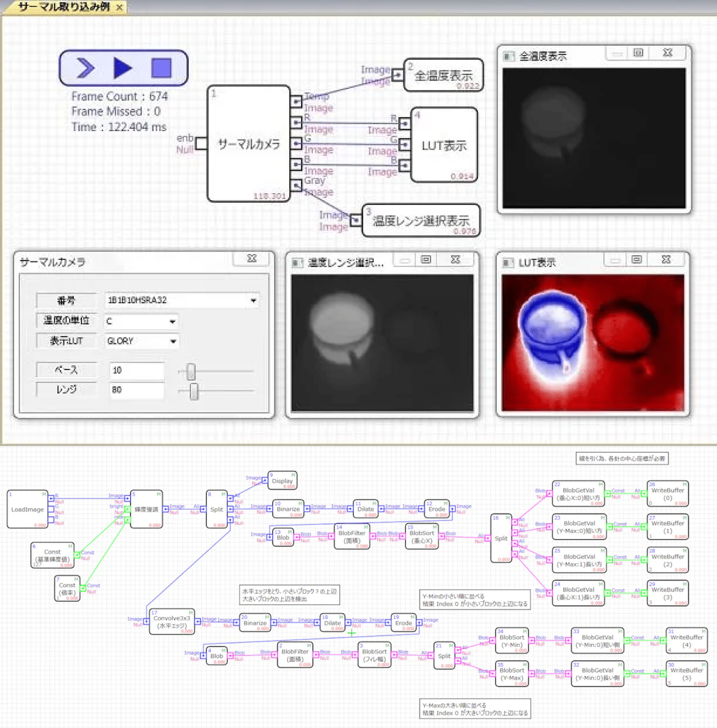Click the レンジ slider handle
This screenshot has height=728, width=717.
(x=194, y=391)
